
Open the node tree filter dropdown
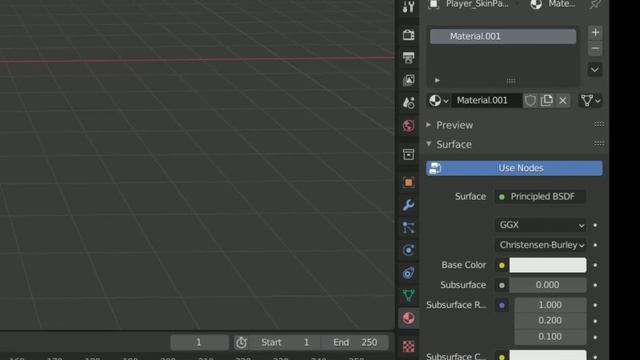coord(591,100)
